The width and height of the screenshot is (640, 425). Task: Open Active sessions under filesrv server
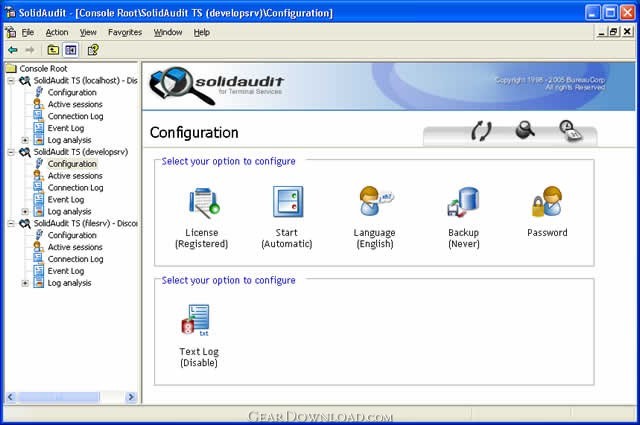tap(75, 247)
